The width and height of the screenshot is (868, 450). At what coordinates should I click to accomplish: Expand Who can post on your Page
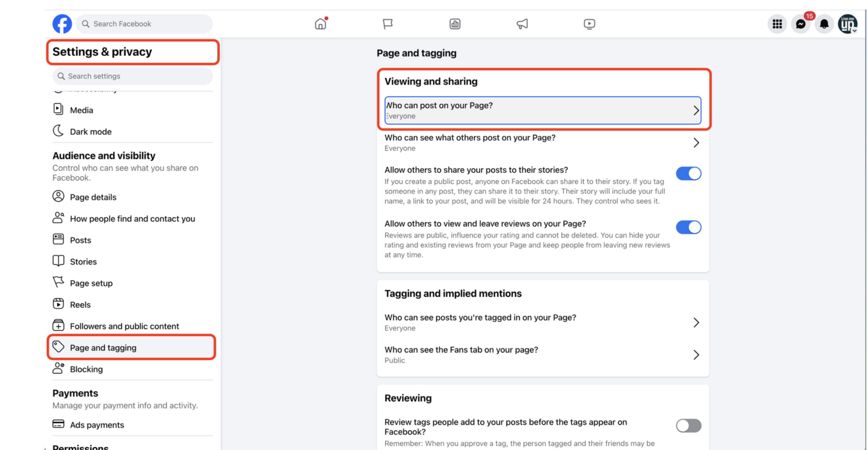(542, 110)
